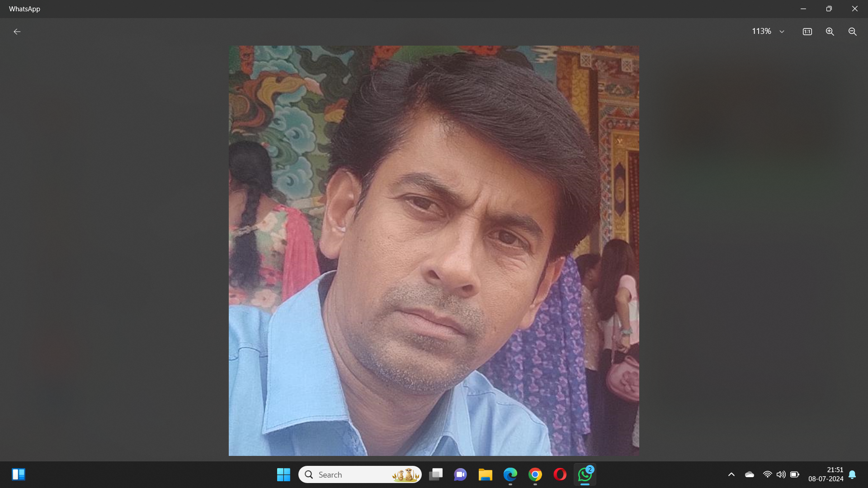Image resolution: width=868 pixels, height=488 pixels.
Task: Open the notification bell
Action: pos(852,474)
